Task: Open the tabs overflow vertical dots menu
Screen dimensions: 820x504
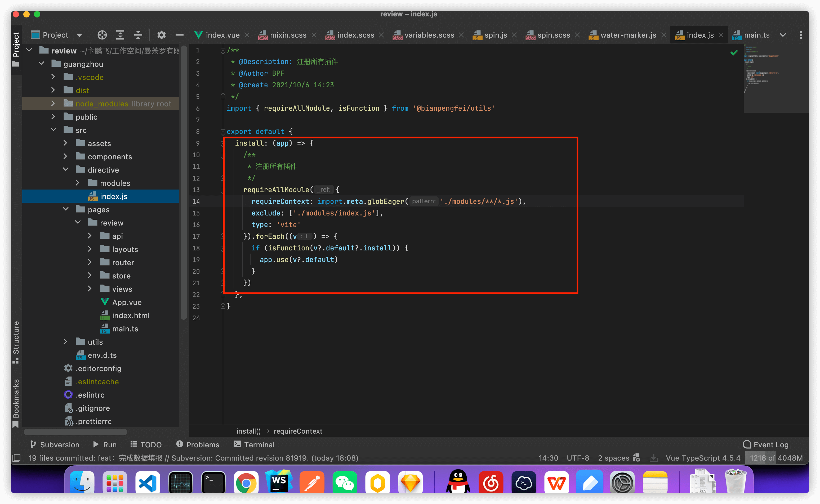Action: pyautogui.click(x=801, y=35)
